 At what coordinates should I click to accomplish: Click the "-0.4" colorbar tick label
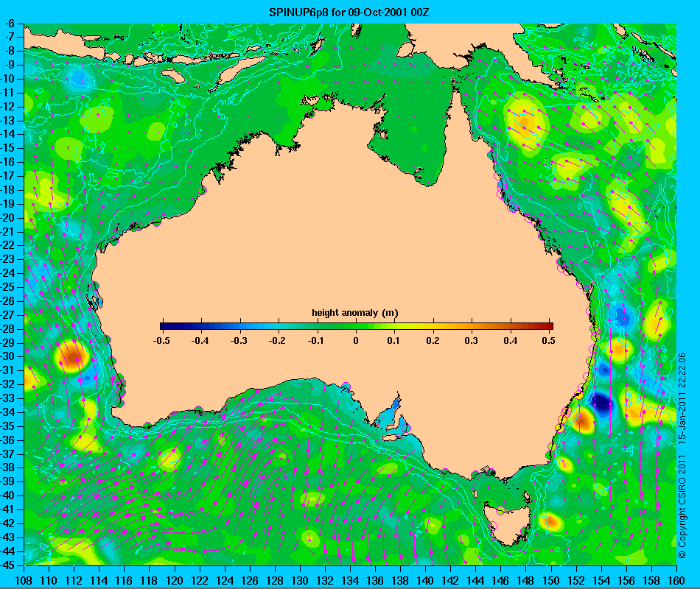click(x=200, y=340)
